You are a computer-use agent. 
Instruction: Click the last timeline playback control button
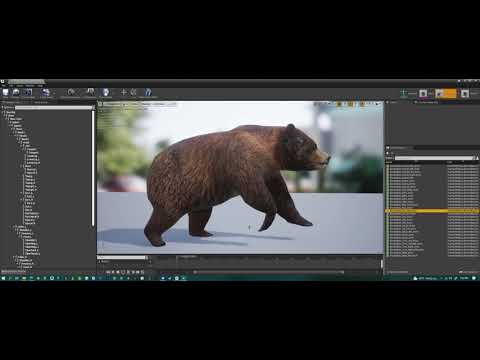tap(142, 272)
